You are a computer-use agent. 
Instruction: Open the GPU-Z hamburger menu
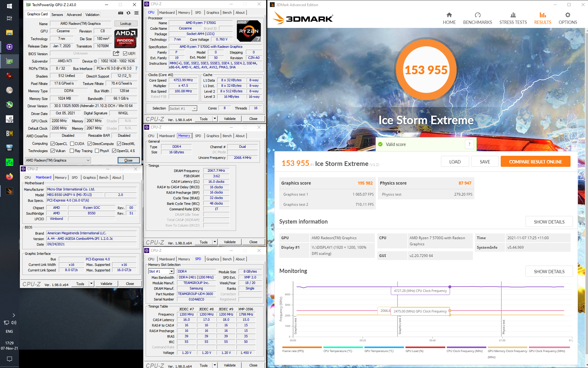(x=137, y=13)
